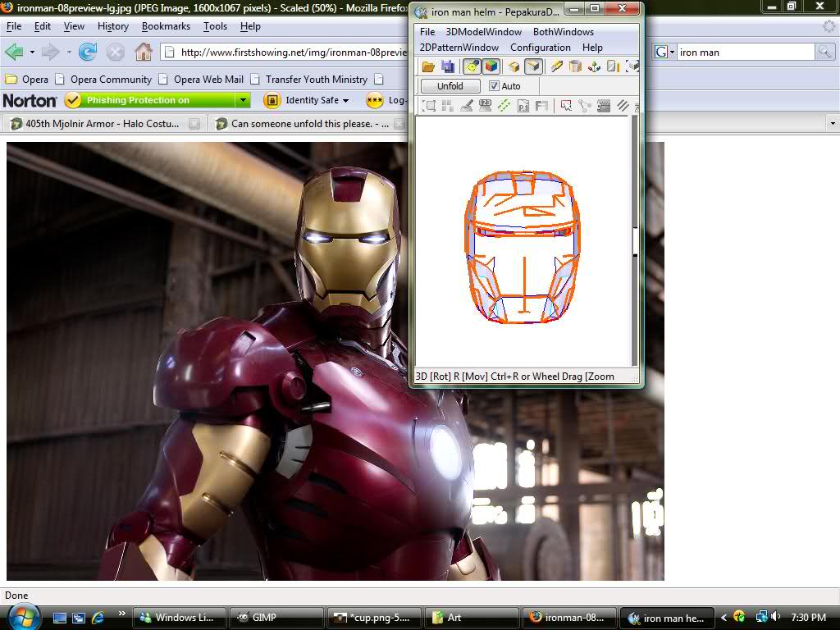840x630 pixels.
Task: Expand the Back history dropdown arrow
Action: click(32, 52)
